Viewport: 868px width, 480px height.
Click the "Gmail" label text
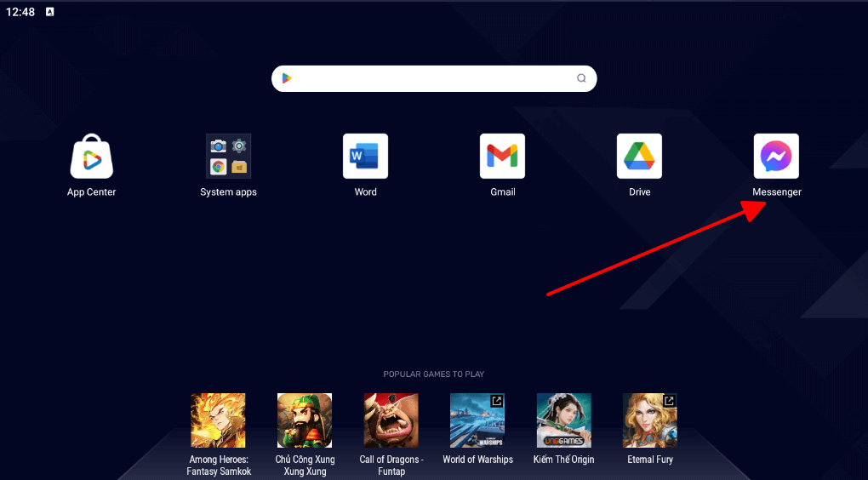coord(503,192)
